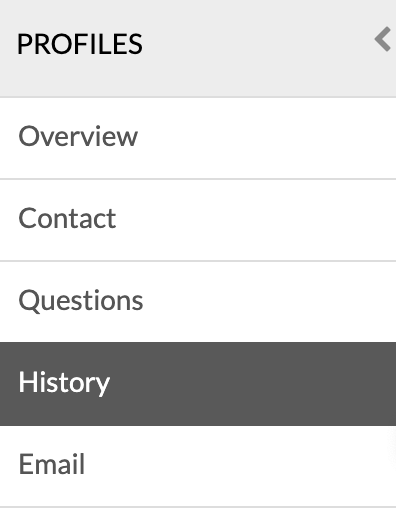Click the Email label text
Viewport: 396px width, 514px height.
52,464
